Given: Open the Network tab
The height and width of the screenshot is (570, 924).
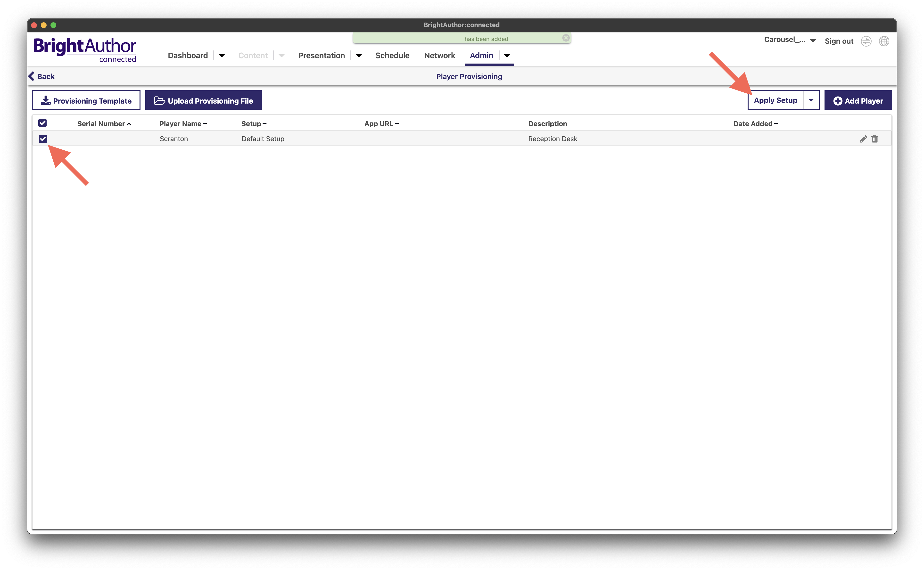Looking at the screenshot, I should pyautogui.click(x=439, y=56).
